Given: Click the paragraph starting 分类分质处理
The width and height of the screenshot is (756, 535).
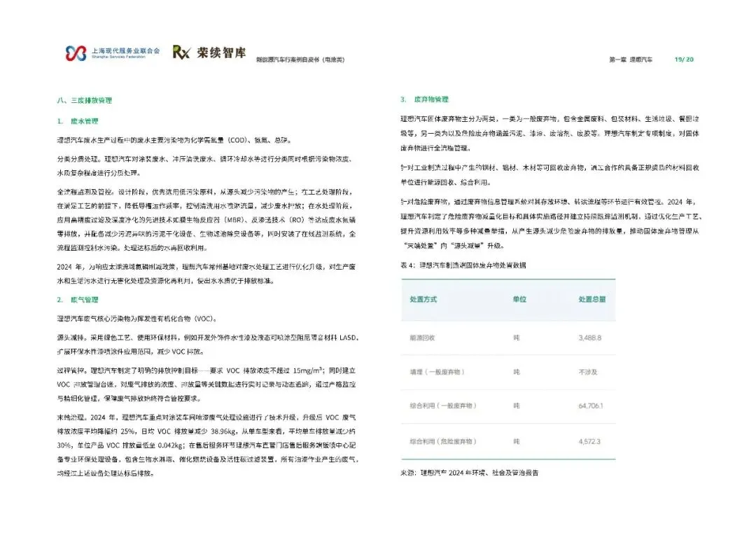Looking at the screenshot, I should 206,166.
